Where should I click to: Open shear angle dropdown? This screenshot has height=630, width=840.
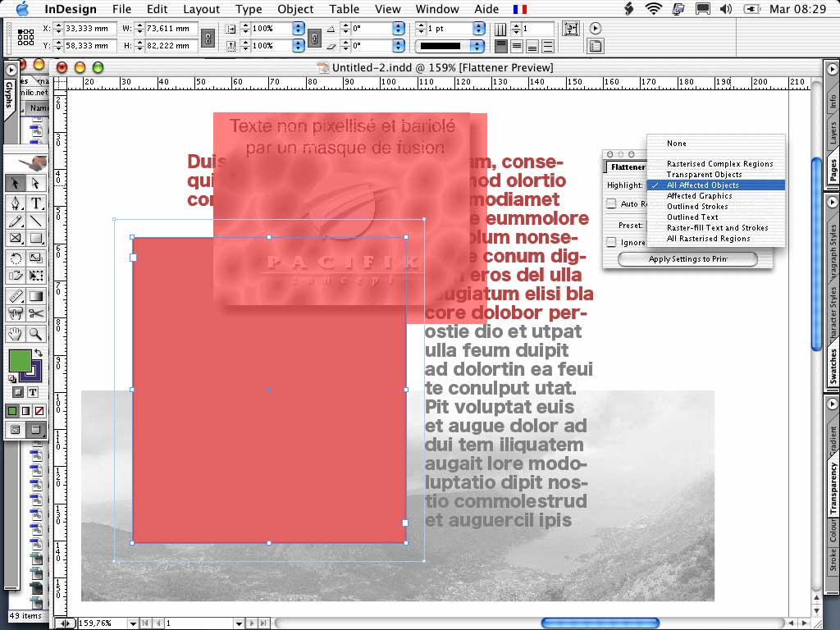point(398,46)
